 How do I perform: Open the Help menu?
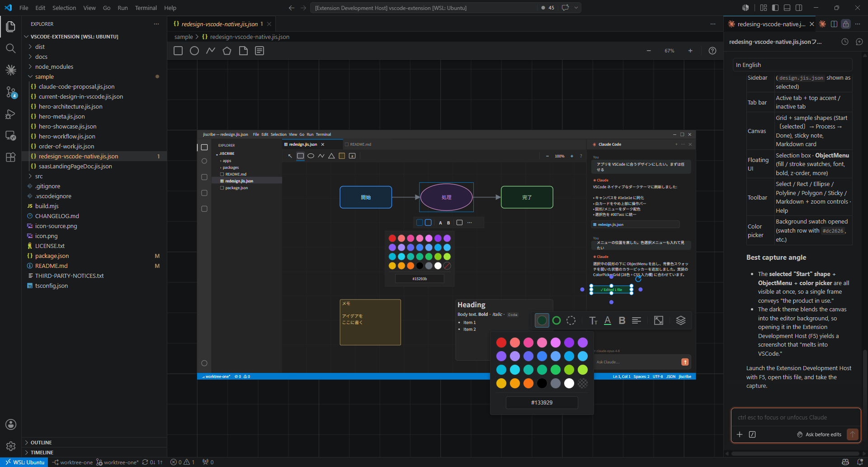170,8
